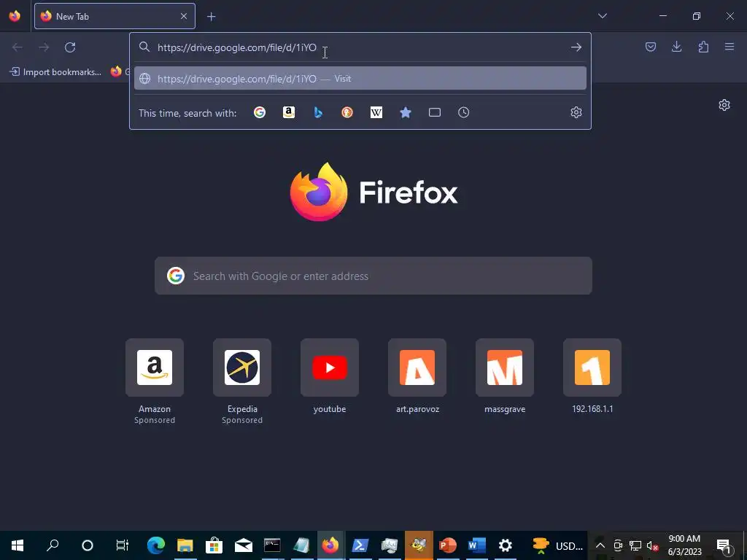Switch to PowerShell on the taskbar

coord(359,545)
